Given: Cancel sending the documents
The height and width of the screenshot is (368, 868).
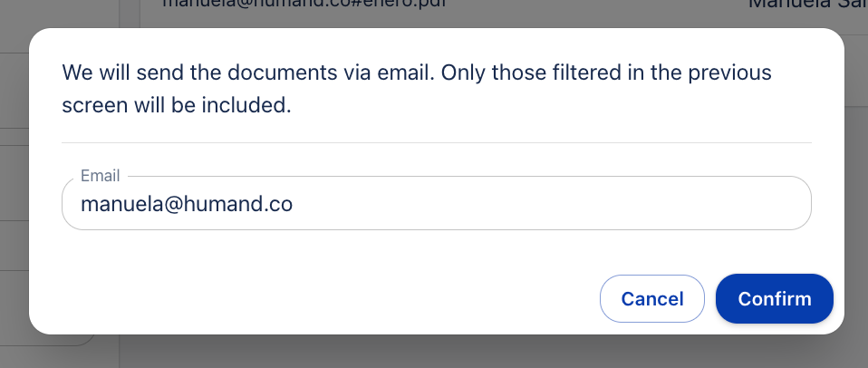Looking at the screenshot, I should (x=651, y=299).
